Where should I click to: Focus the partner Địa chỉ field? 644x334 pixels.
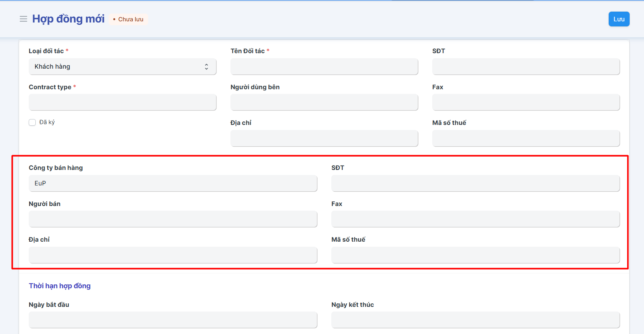[324, 138]
